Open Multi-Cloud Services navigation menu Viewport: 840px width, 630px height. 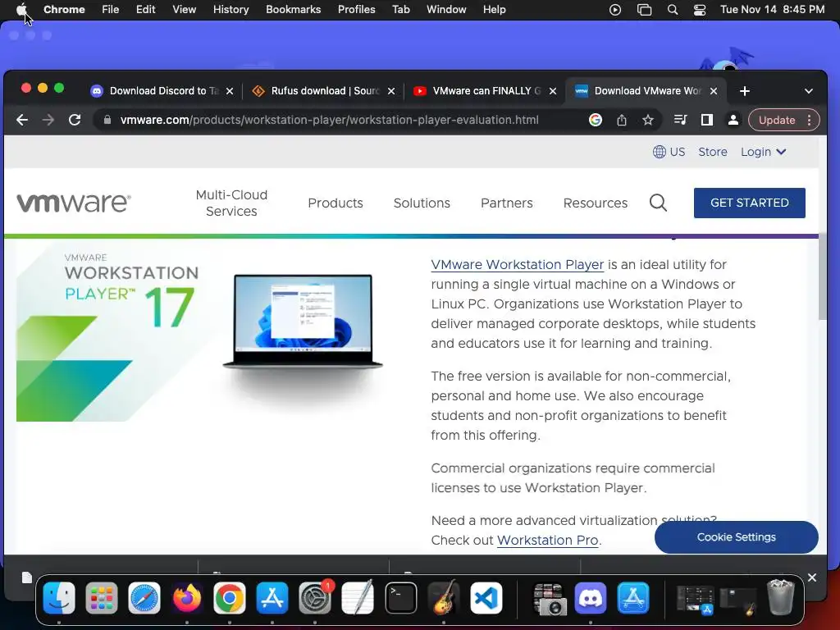(231, 203)
